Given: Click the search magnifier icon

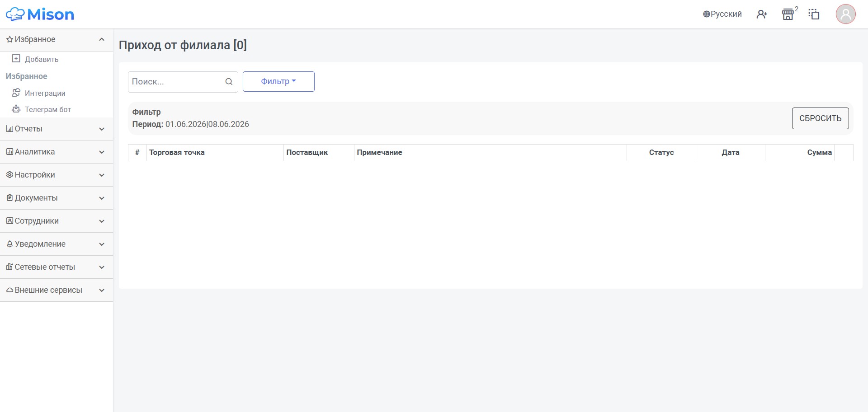Looking at the screenshot, I should click(x=229, y=82).
